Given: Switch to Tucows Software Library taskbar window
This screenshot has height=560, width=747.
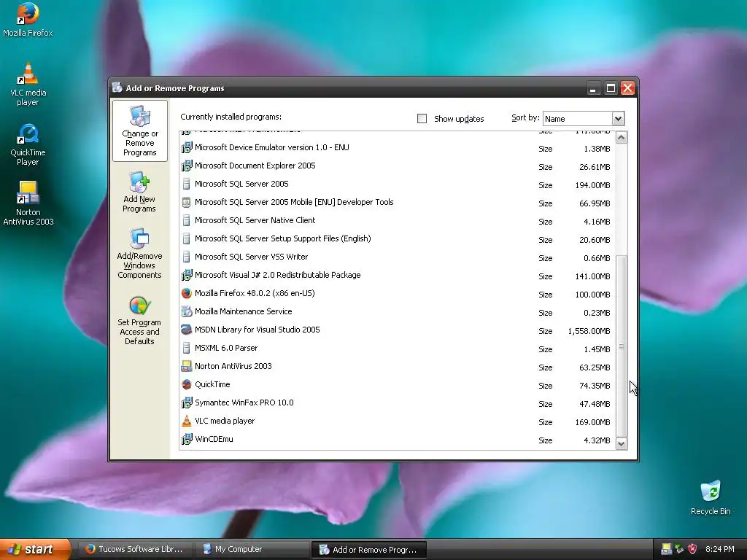Looking at the screenshot, I should (x=135, y=549).
